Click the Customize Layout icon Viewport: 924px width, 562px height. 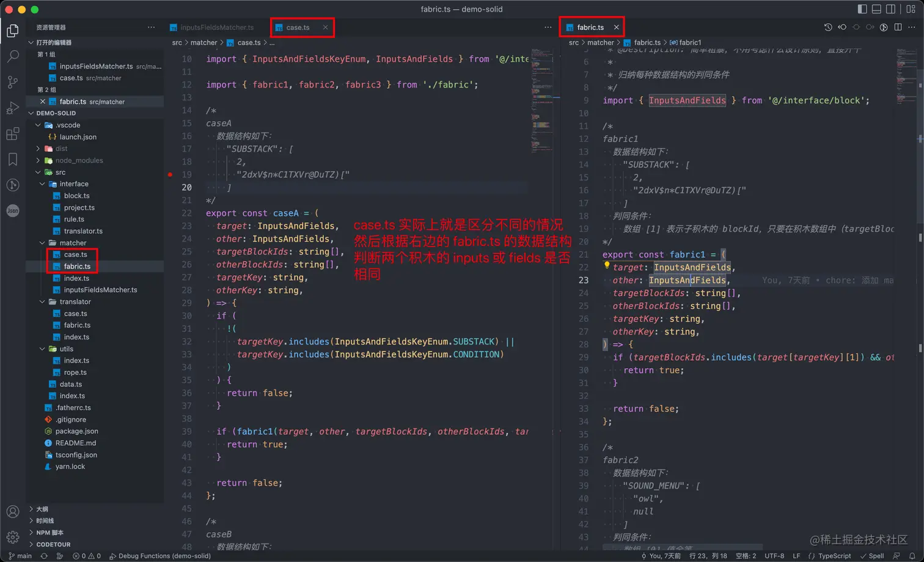pos(911,9)
